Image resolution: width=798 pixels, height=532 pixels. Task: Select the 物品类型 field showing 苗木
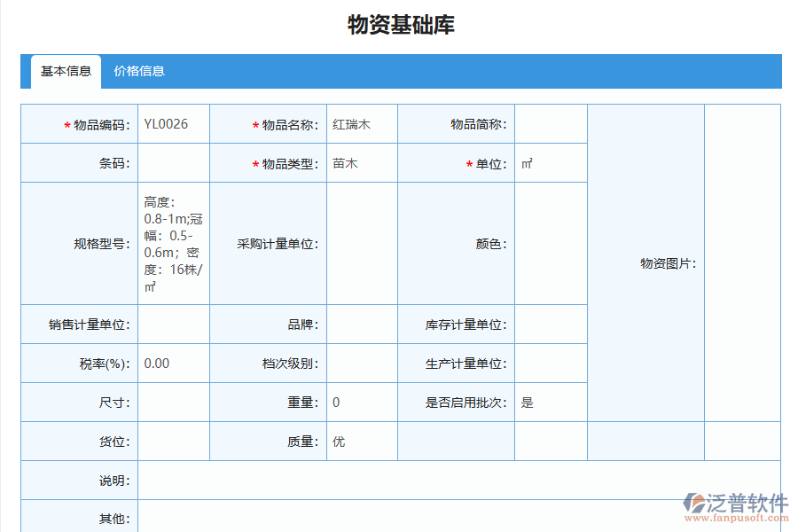(x=362, y=163)
